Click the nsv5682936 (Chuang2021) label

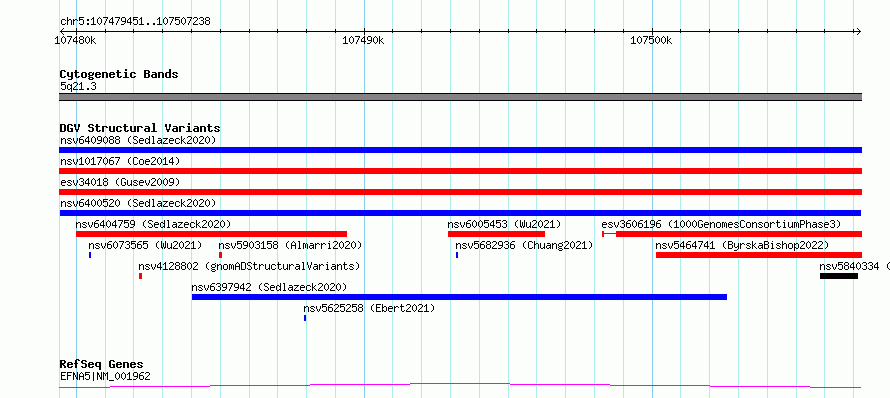click(x=524, y=245)
